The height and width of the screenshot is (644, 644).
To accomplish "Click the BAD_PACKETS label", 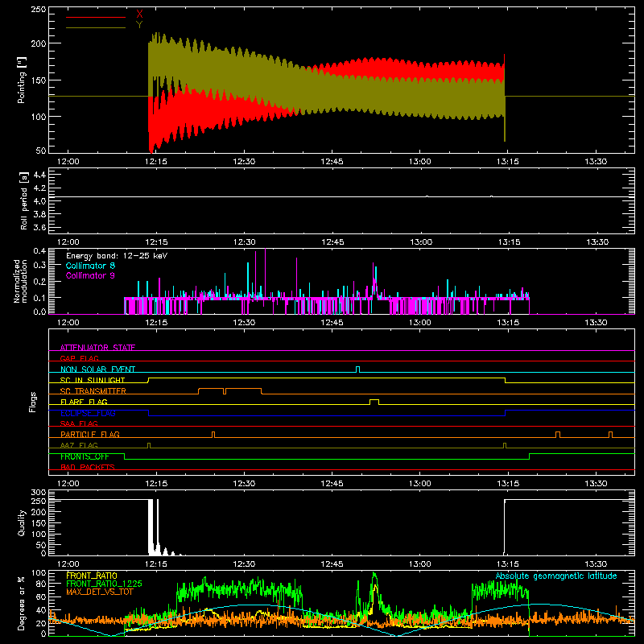I will [x=88, y=467].
